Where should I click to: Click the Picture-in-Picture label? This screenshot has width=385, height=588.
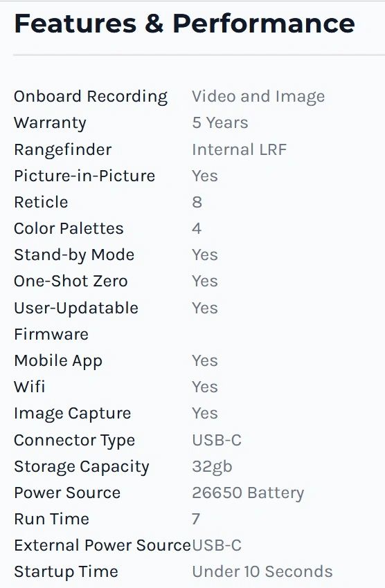click(x=84, y=176)
